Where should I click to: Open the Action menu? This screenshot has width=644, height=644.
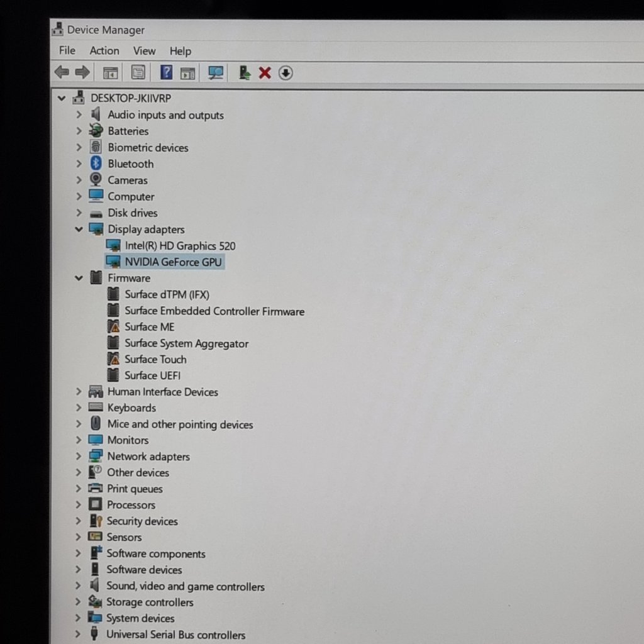104,50
